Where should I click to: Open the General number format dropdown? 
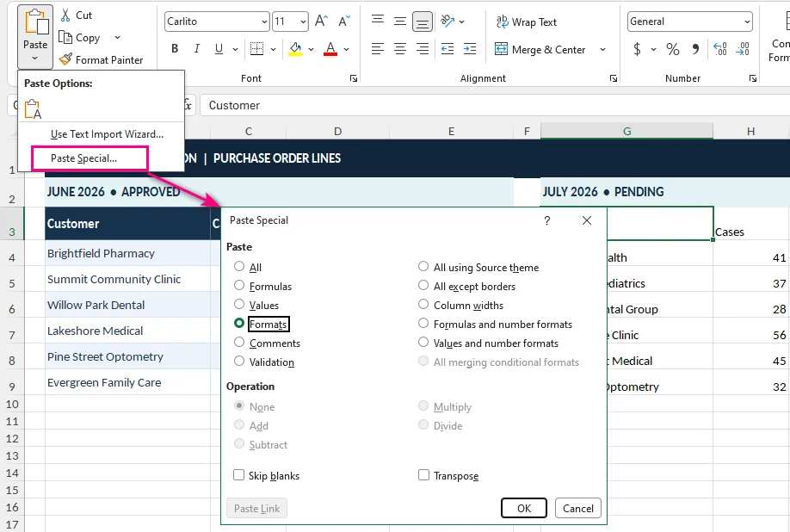point(747,22)
